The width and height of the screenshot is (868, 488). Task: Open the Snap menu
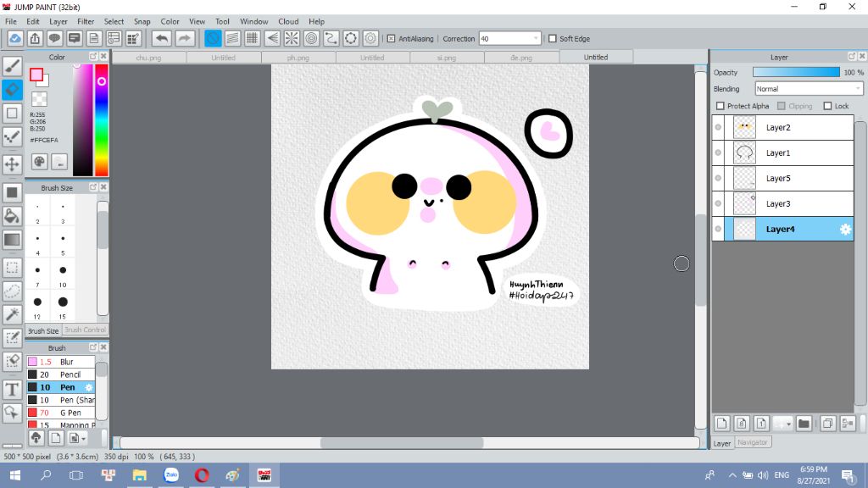142,21
